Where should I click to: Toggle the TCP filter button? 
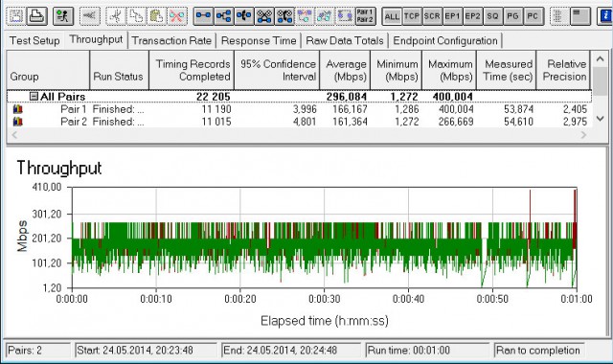(x=412, y=16)
